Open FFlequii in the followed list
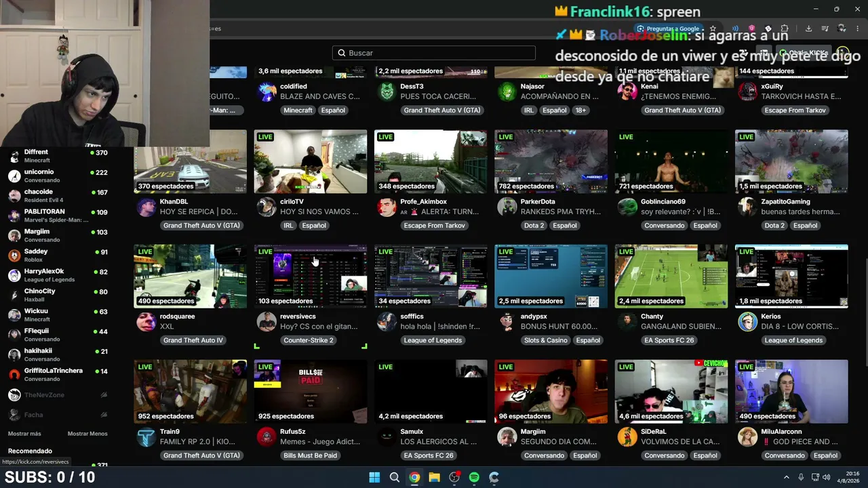This screenshot has width=868, height=488. click(58, 335)
